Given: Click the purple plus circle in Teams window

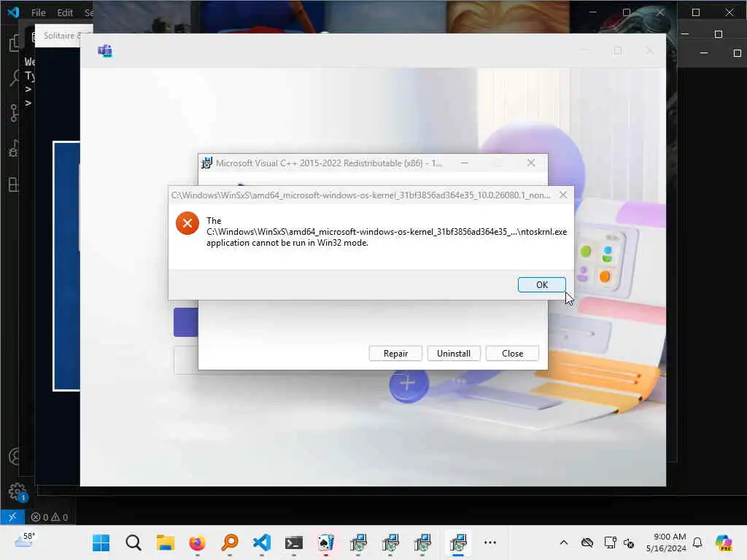Looking at the screenshot, I should [409, 384].
